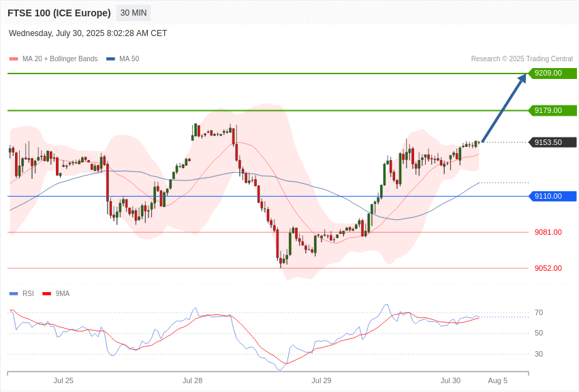Click the Jul 28 date axis label
The height and width of the screenshot is (392, 579).
coord(192,380)
